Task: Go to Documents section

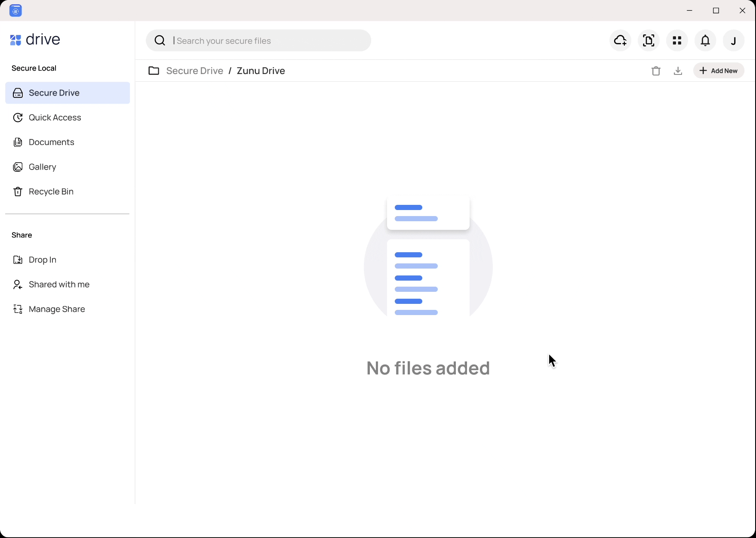Action: click(x=51, y=142)
